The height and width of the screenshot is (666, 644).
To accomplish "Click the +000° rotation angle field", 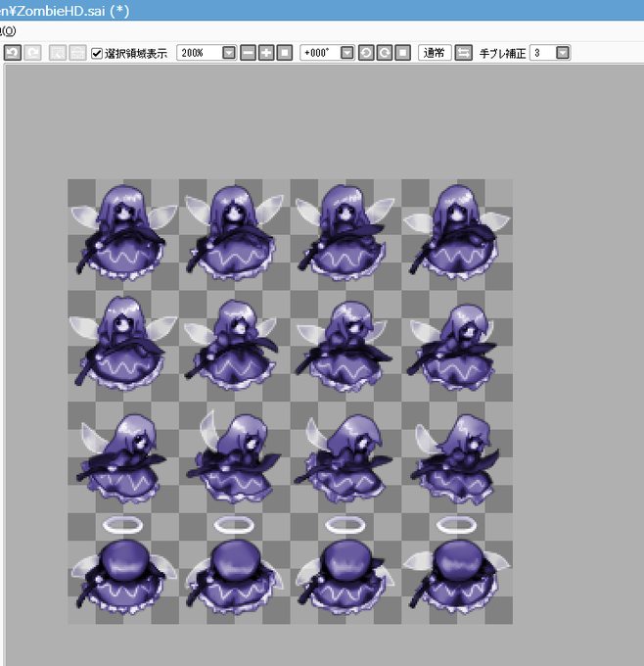I will point(320,53).
